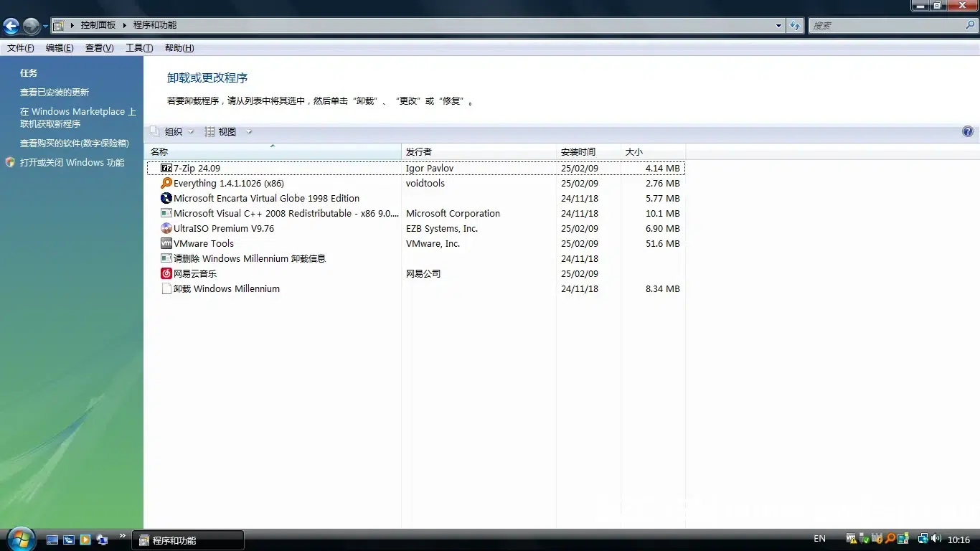
Task: Click the search magnifier icon
Action: [x=970, y=25]
